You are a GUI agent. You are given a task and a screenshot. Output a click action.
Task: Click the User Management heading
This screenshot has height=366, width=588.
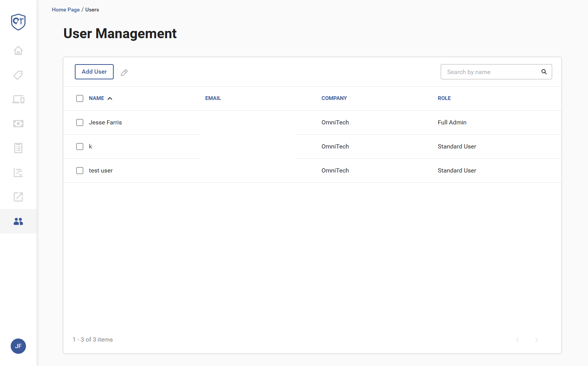click(120, 34)
